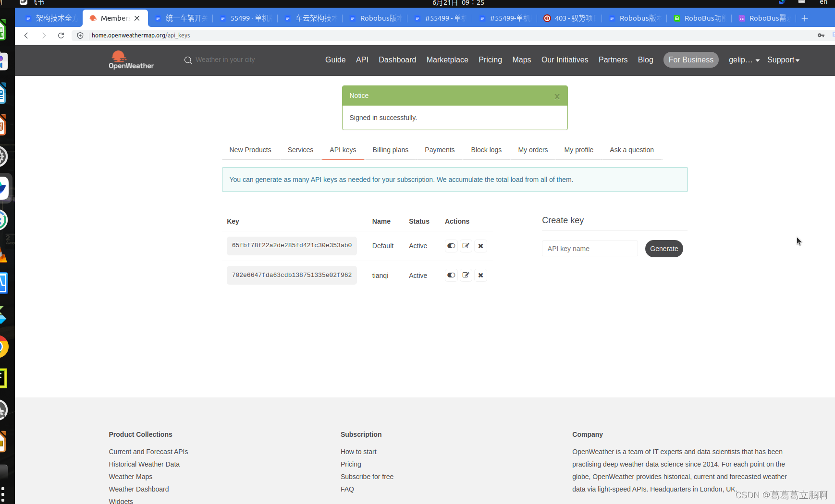The image size is (835, 504).
Task: Edit the Default API key name
Action: (x=466, y=246)
